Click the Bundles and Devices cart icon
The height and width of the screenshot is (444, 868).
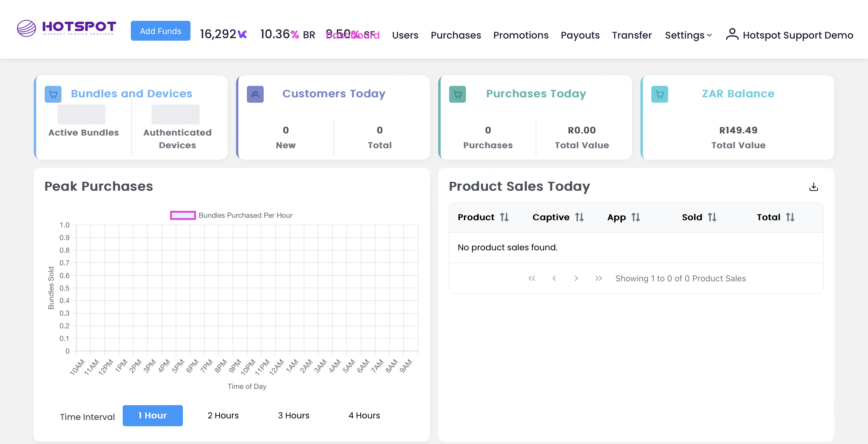coord(53,94)
